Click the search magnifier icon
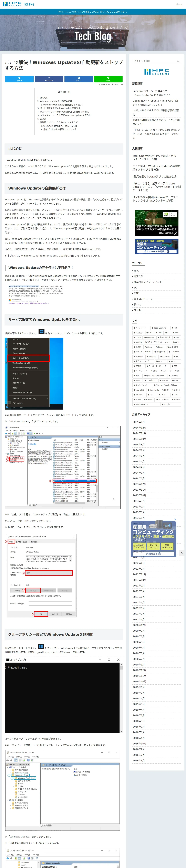186x868 pixels. click(x=178, y=61)
